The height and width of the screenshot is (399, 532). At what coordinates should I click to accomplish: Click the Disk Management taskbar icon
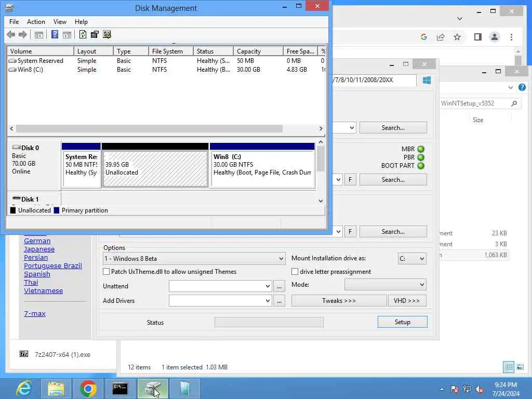(152, 389)
